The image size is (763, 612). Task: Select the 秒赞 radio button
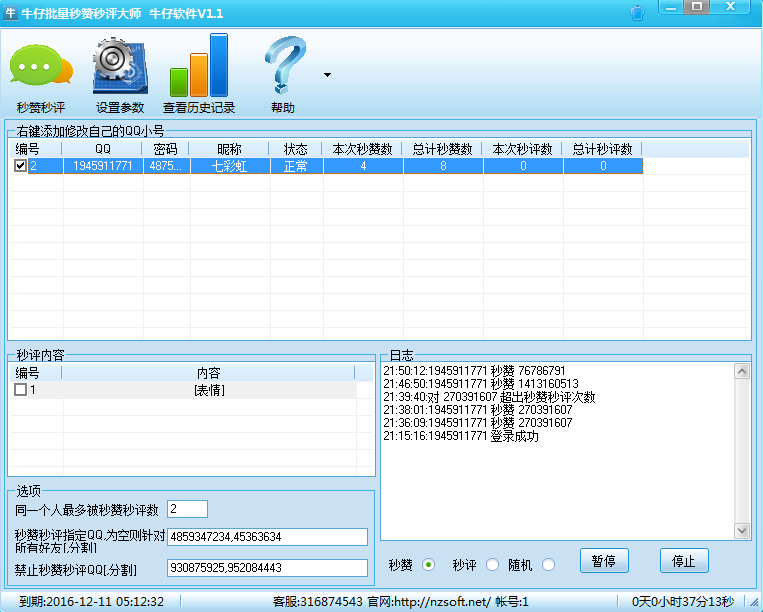coord(428,565)
